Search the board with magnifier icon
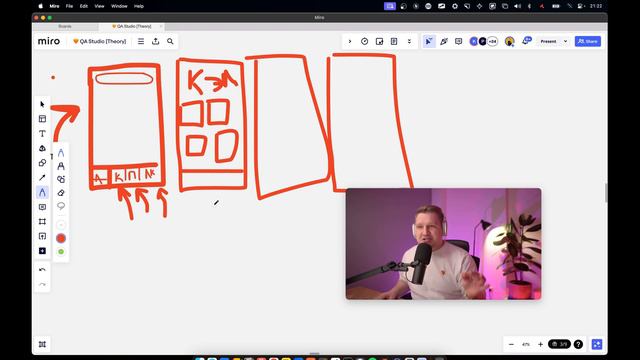 point(170,41)
